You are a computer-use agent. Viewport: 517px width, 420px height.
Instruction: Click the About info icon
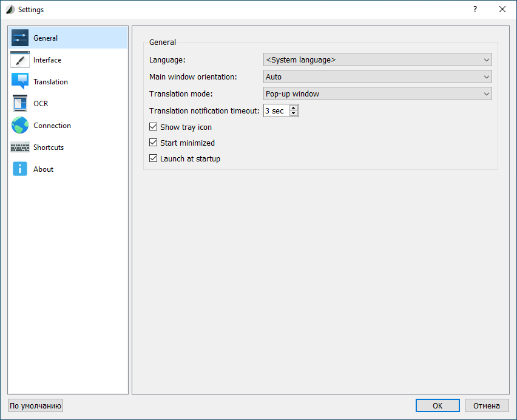click(20, 169)
